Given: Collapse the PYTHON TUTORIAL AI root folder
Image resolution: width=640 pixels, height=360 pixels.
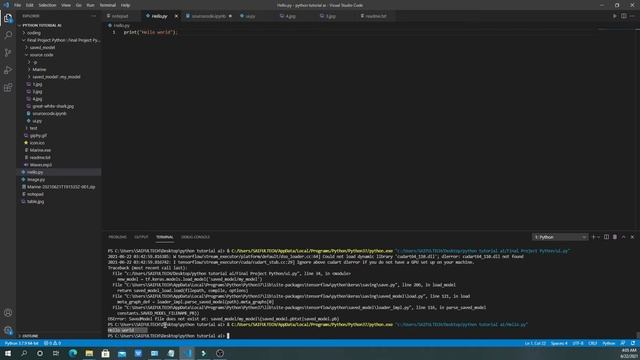Looking at the screenshot, I should point(41,25).
